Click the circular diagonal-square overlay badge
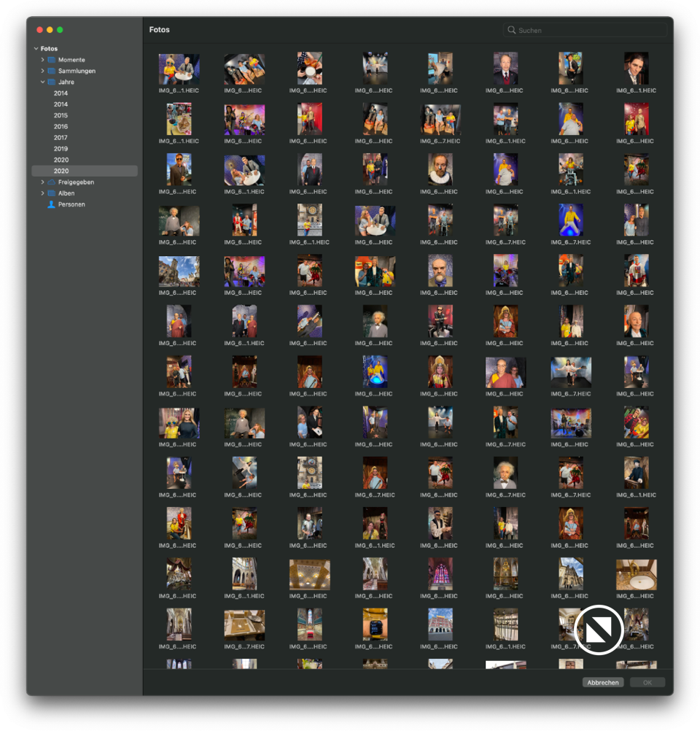The width and height of the screenshot is (700, 731). 599,630
